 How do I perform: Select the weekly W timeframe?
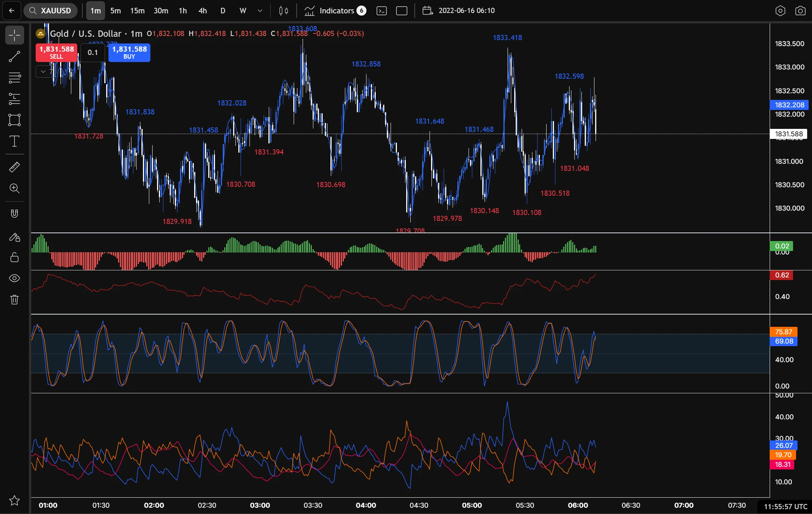243,11
